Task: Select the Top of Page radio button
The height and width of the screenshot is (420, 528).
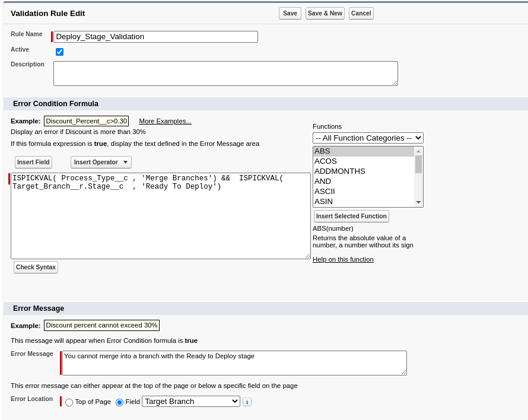Action: [69, 402]
